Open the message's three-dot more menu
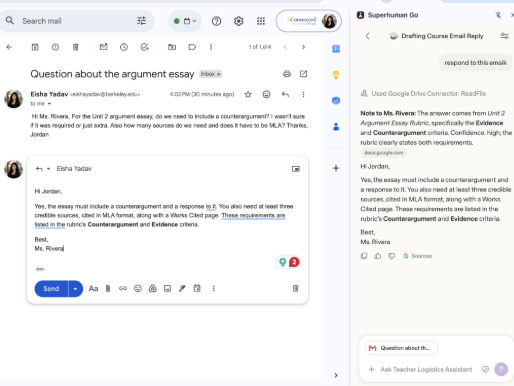Viewport: 514px width, 386px height. (x=303, y=94)
